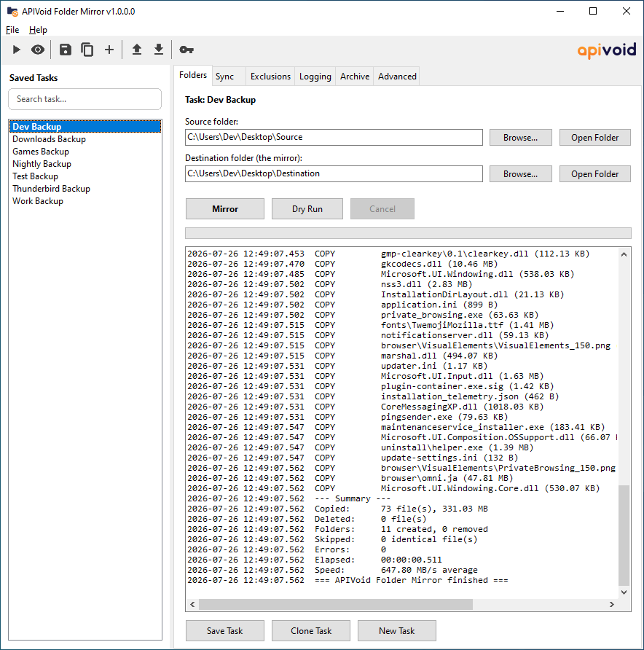The height and width of the screenshot is (650, 644).
Task: Click the log horizontal scrollbar thumb
Action: (x=336, y=604)
